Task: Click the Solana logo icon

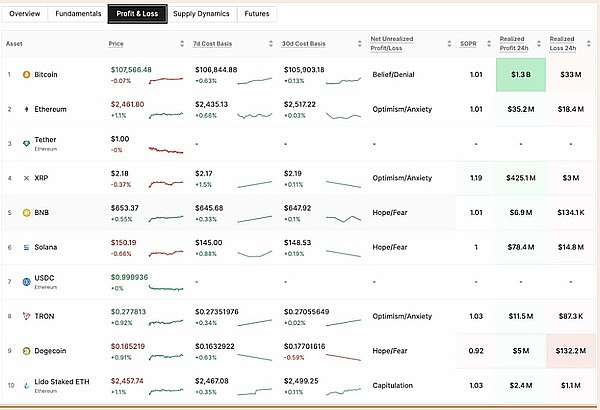Action: 26,247
